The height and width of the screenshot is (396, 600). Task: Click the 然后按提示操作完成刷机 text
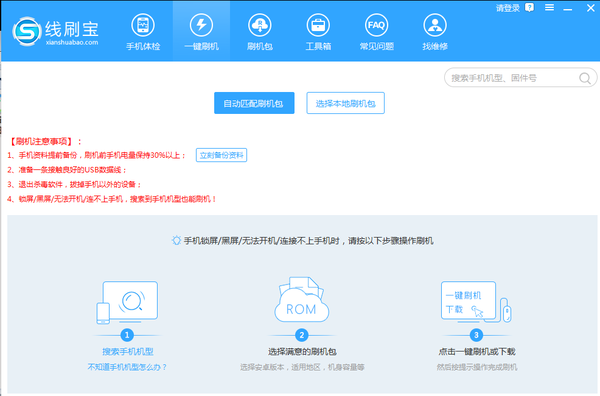[477, 367]
